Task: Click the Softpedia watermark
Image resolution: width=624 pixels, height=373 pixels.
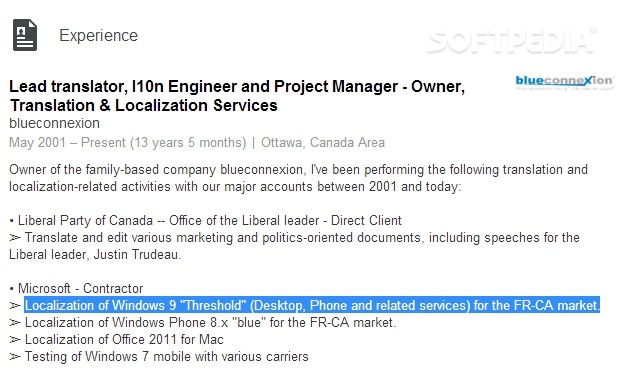Action: (x=511, y=41)
